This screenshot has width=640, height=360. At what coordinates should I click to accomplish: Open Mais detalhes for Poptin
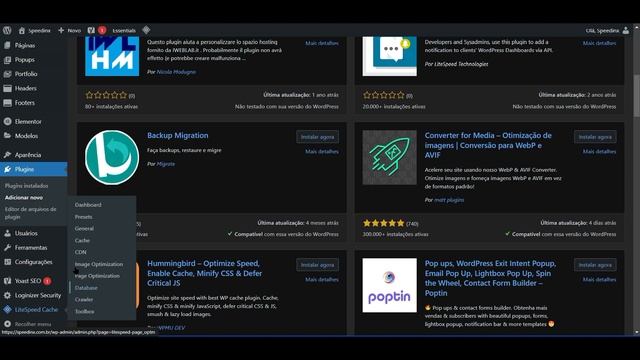click(599, 280)
